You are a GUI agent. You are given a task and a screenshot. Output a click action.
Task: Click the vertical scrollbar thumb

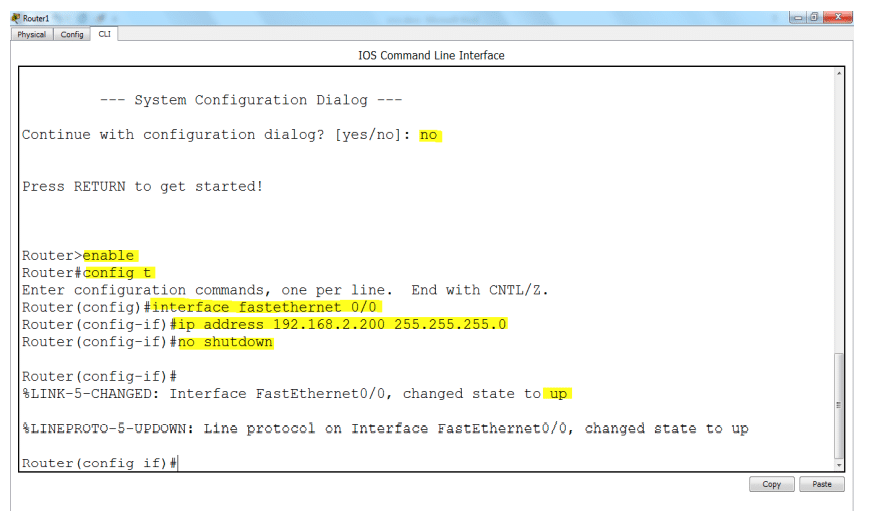tap(840, 406)
